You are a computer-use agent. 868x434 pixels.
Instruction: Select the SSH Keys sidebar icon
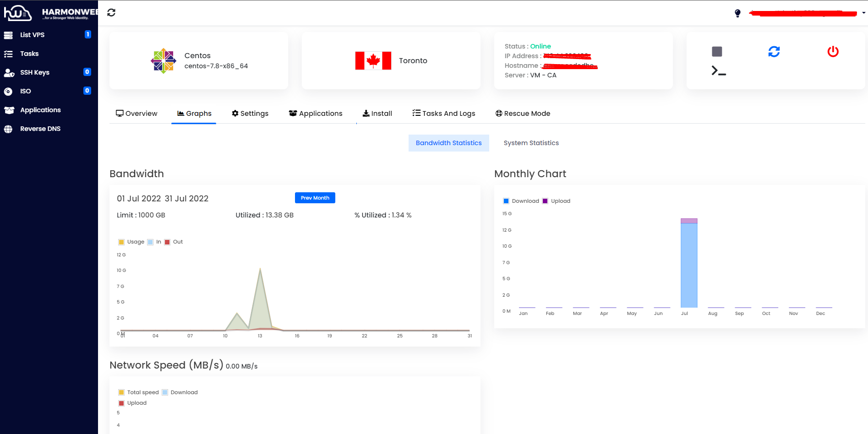[9, 72]
